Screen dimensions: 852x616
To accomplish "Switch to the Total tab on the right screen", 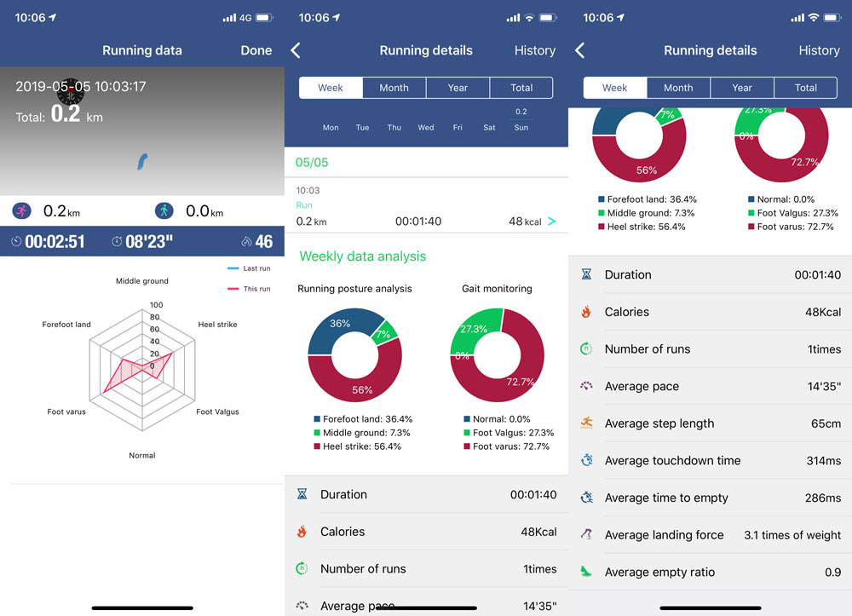I will (805, 88).
